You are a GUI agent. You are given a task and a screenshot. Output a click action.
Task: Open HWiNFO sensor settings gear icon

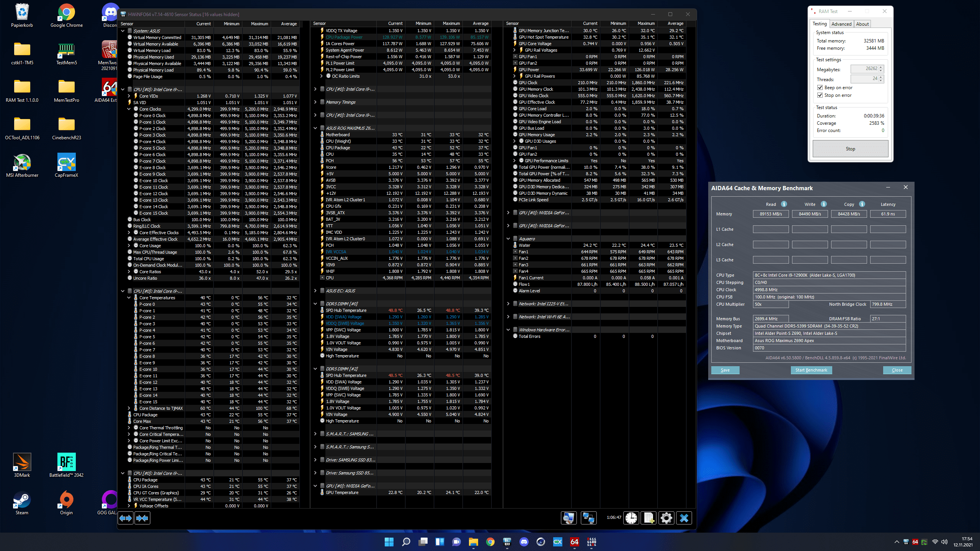[666, 518]
